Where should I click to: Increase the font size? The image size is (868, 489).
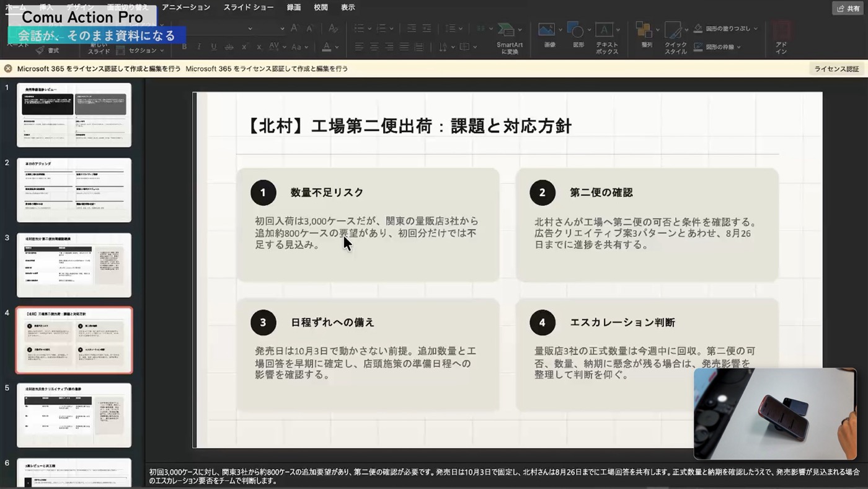tap(294, 28)
